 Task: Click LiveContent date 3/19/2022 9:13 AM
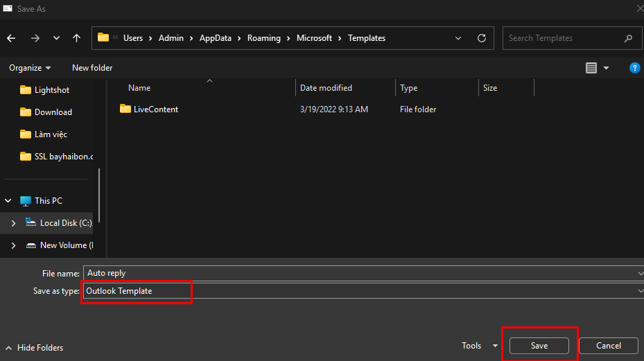(334, 109)
